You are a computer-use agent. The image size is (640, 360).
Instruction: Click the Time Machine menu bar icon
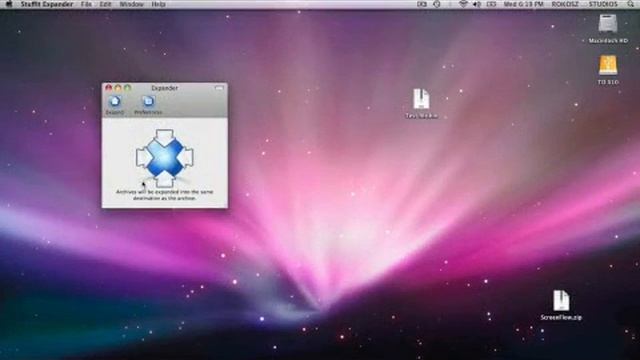pos(437,4)
